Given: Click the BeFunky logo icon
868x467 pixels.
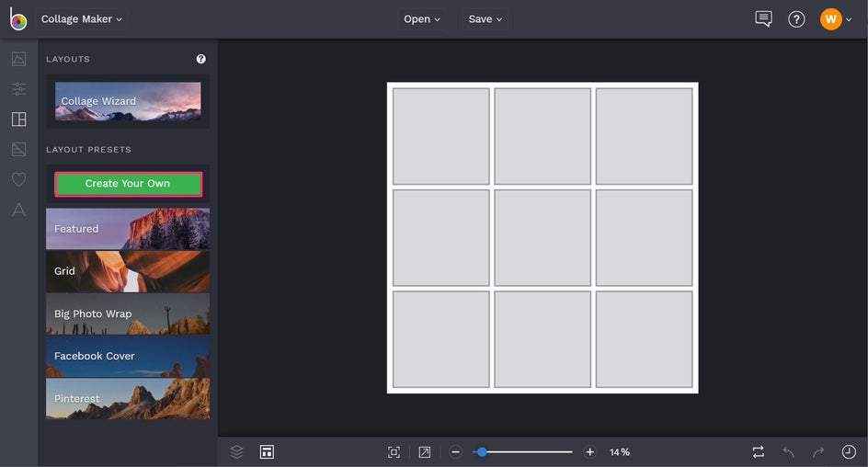Looking at the screenshot, I should click(x=17, y=19).
